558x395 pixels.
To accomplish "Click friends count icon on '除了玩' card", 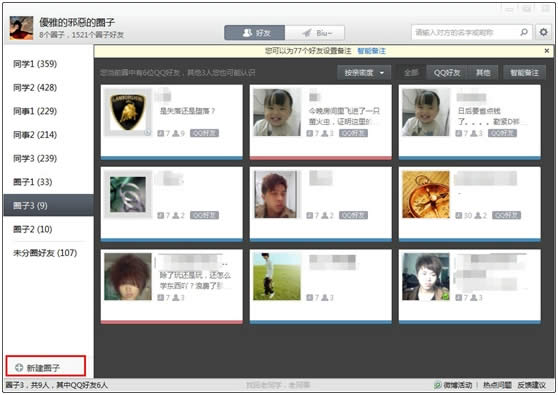I will pos(176,298).
